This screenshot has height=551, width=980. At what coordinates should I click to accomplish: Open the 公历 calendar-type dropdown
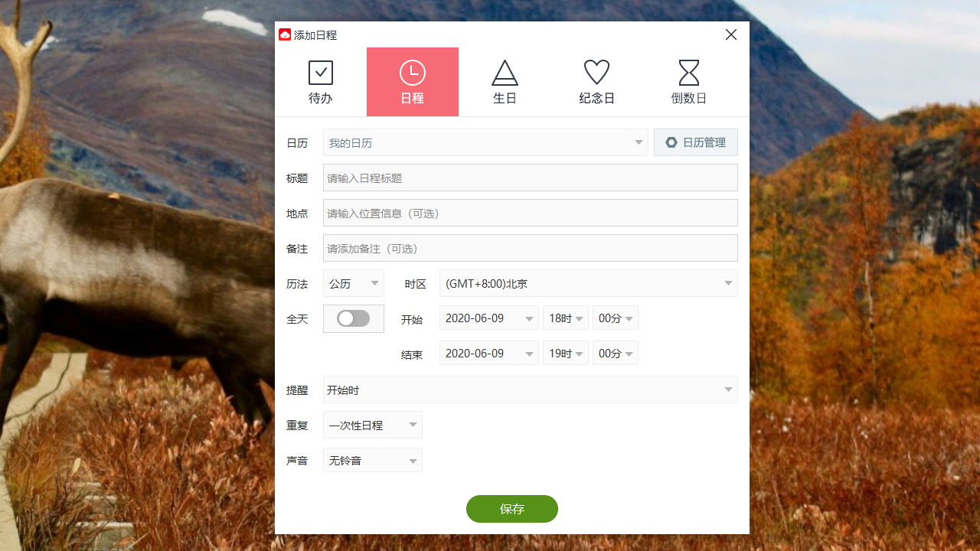(x=353, y=283)
